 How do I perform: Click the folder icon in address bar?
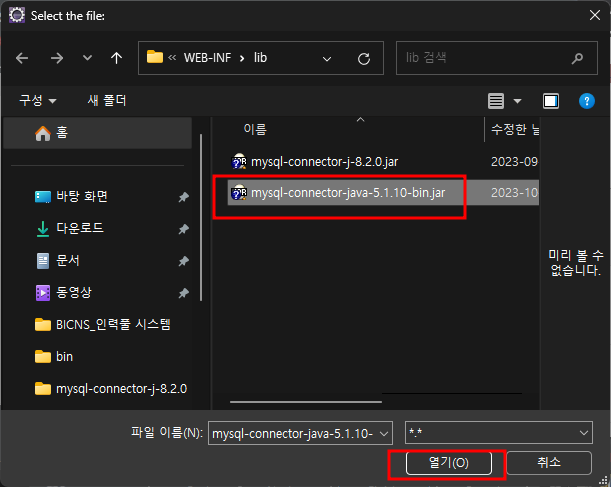point(155,57)
